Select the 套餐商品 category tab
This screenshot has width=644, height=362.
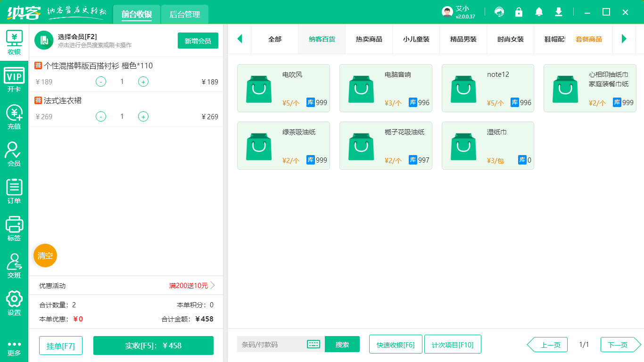[589, 39]
